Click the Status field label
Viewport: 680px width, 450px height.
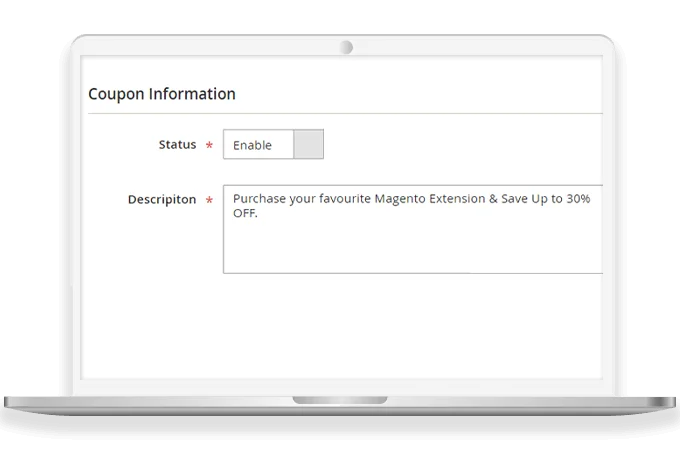(x=177, y=144)
